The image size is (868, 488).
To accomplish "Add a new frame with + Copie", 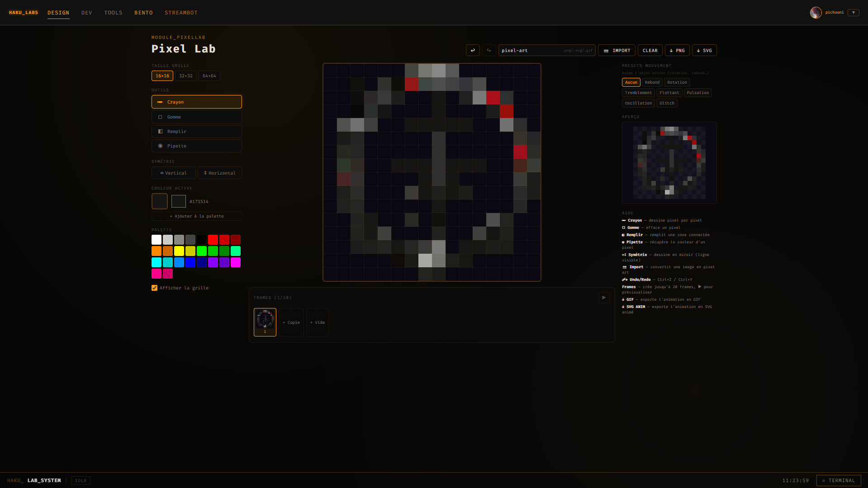I will (291, 322).
